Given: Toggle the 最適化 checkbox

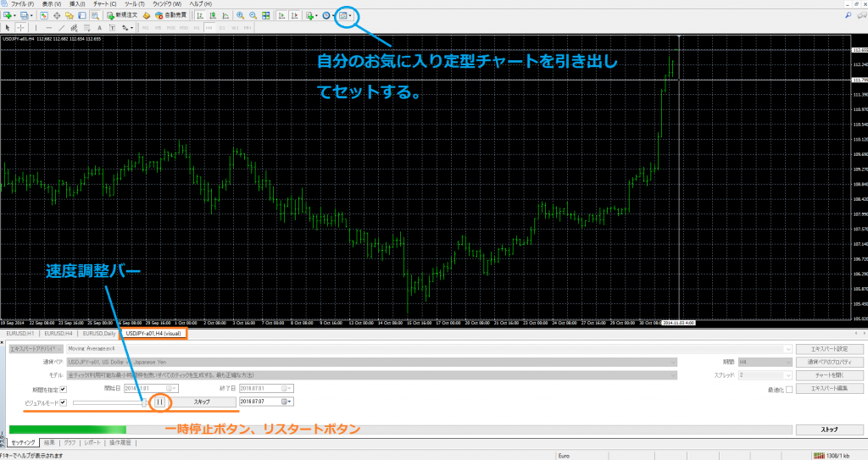Looking at the screenshot, I should point(789,390).
